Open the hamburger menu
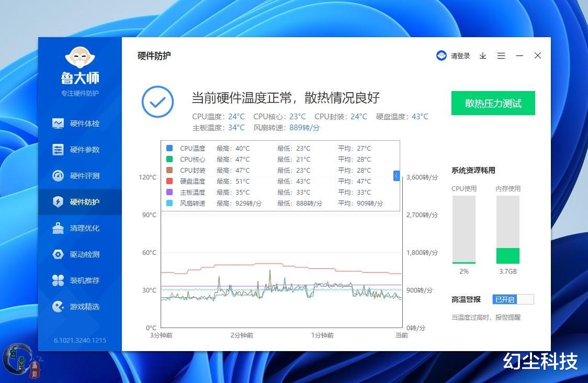The width and height of the screenshot is (588, 383). point(502,55)
